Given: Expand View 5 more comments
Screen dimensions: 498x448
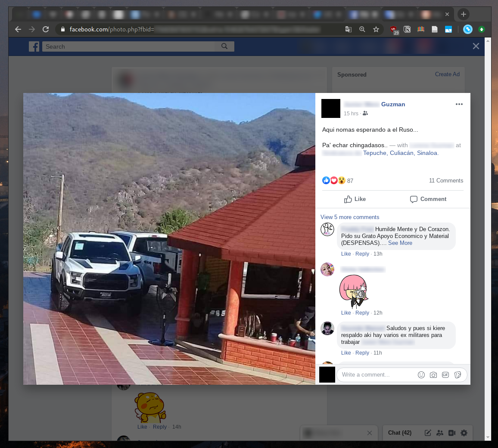Looking at the screenshot, I should coord(350,217).
